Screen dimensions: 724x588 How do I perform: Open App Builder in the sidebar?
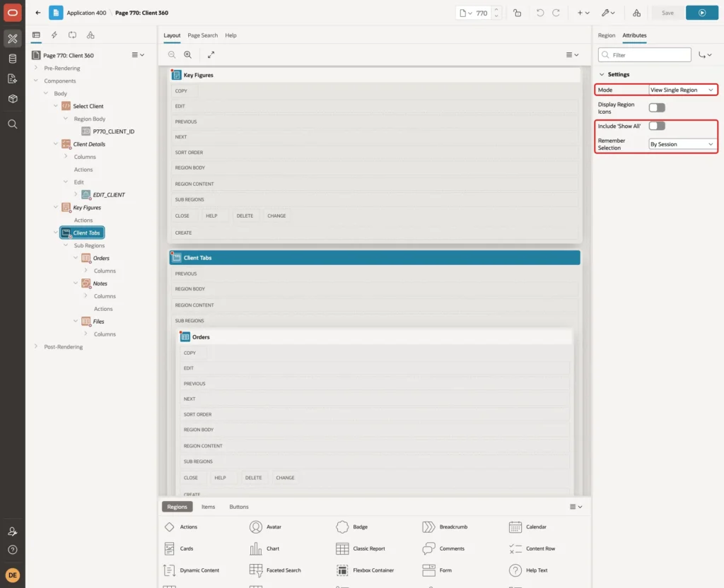pyautogui.click(x=13, y=39)
